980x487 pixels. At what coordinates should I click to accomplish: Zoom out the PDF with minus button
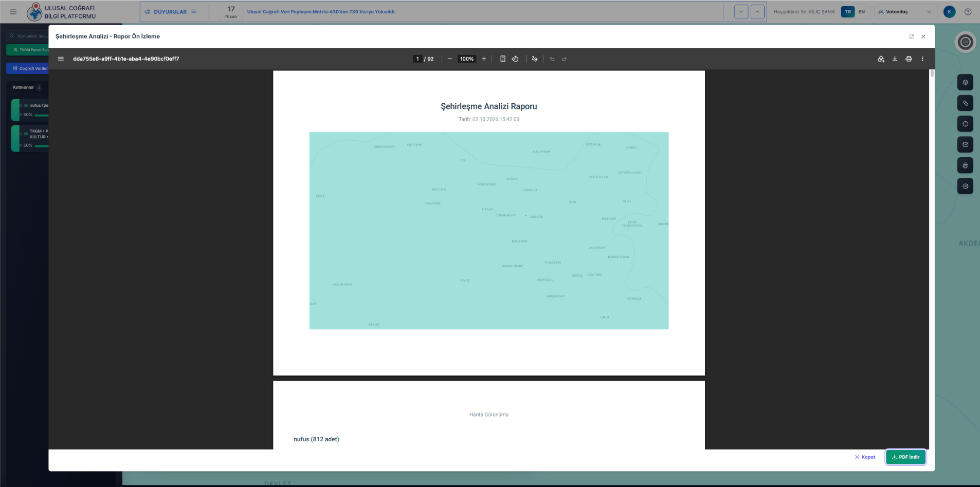click(x=449, y=59)
